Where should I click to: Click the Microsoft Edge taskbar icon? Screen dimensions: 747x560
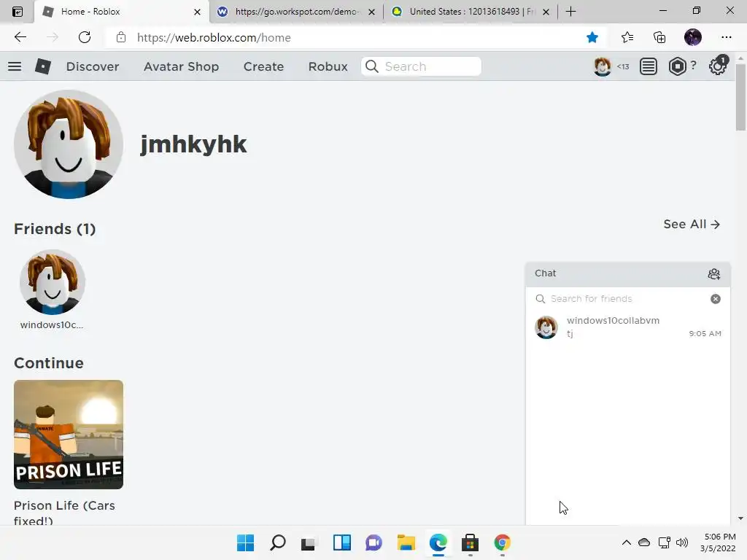438,542
